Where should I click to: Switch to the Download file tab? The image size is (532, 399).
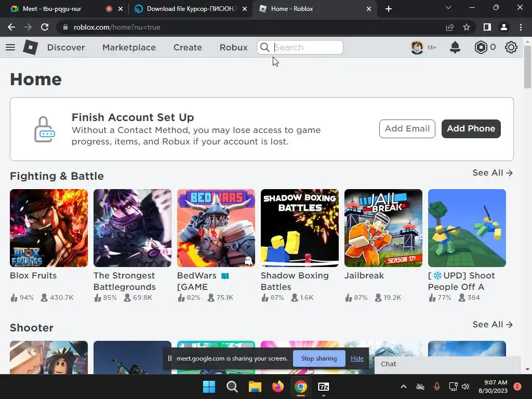[192, 9]
